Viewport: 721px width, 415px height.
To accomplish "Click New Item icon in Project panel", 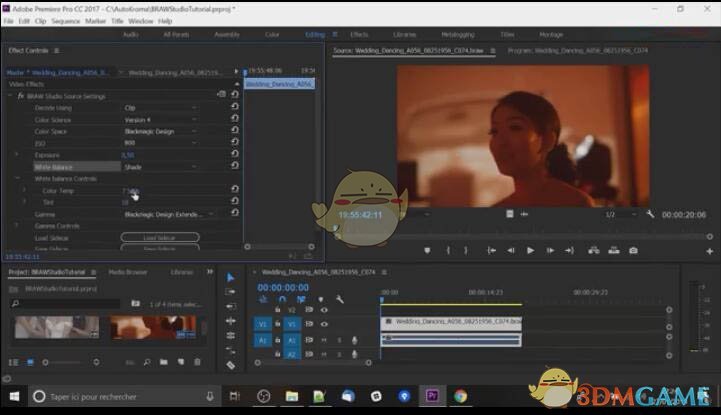I will pyautogui.click(x=181, y=362).
